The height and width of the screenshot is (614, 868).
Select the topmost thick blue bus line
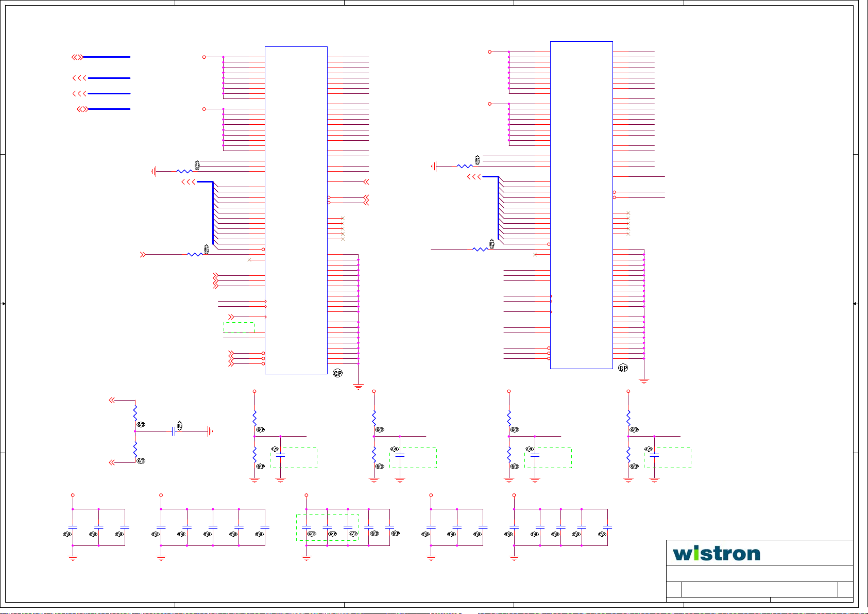point(107,57)
